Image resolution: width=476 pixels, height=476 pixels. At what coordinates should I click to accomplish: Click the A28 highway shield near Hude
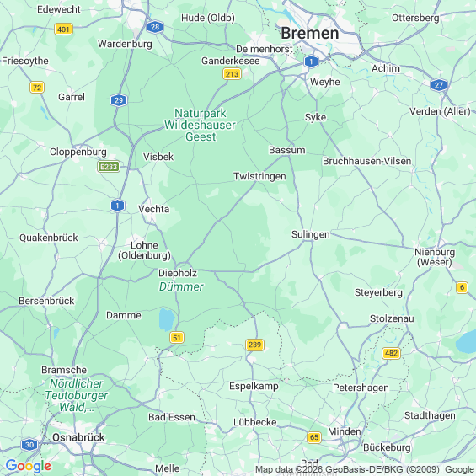[x=155, y=27]
